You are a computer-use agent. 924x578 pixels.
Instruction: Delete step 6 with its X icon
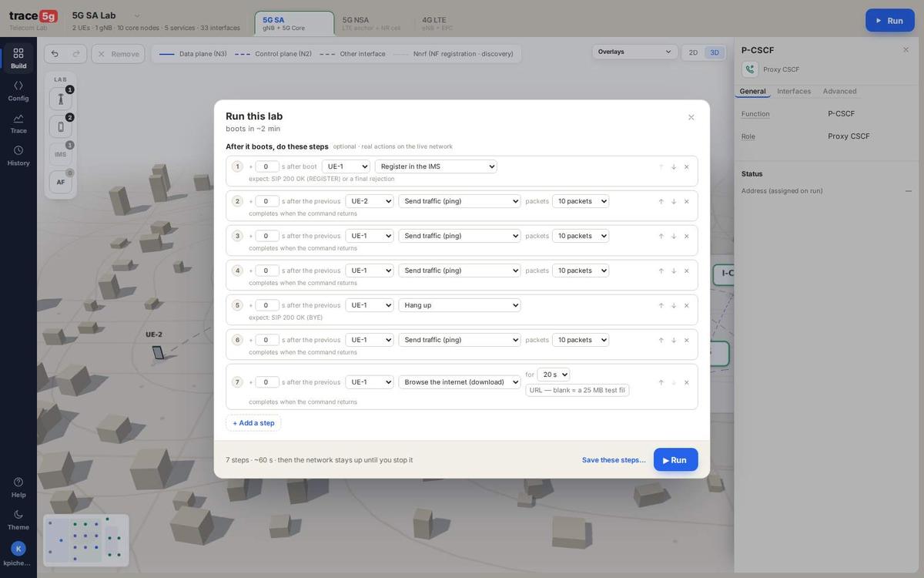(687, 340)
